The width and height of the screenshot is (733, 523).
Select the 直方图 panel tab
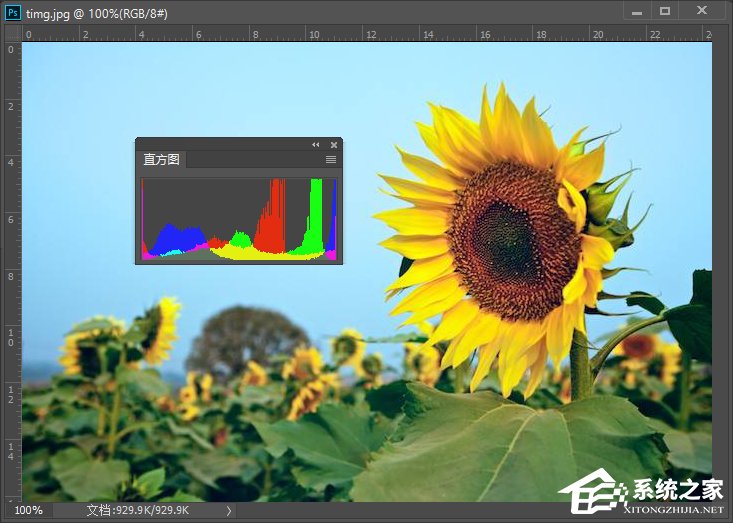pos(161,159)
